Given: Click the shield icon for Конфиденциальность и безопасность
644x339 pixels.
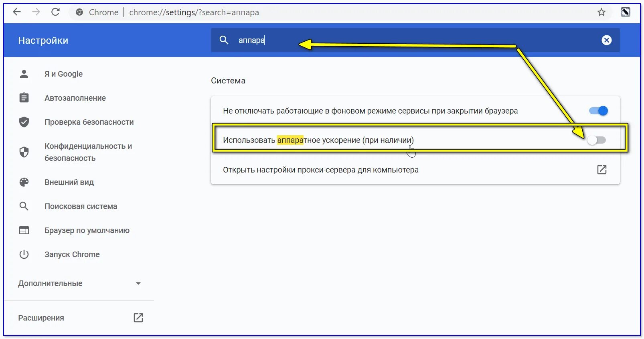Looking at the screenshot, I should coord(24,152).
